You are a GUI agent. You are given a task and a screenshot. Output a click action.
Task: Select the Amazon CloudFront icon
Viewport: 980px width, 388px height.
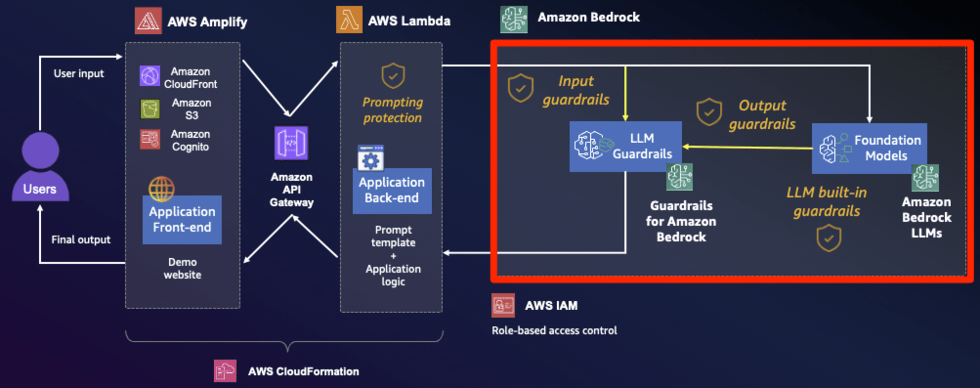149,76
